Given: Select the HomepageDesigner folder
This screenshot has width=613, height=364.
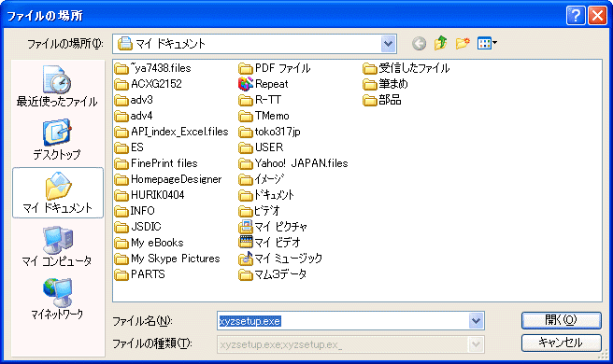Looking at the screenshot, I should [x=168, y=179].
